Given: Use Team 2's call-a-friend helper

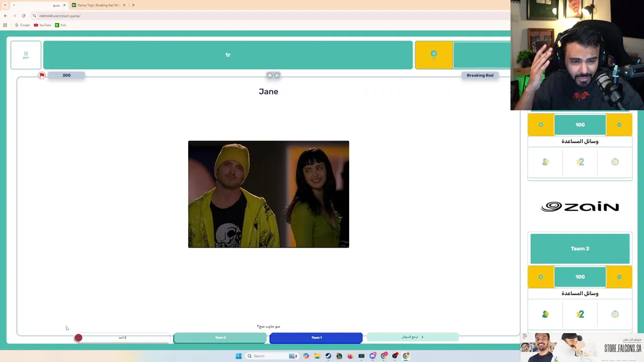Looking at the screenshot, I should click(x=545, y=314).
